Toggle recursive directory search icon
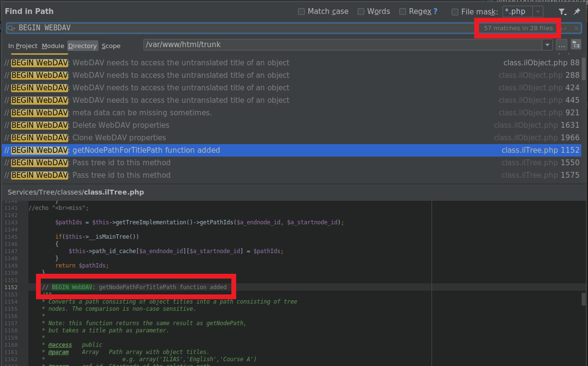This screenshot has height=366, width=588. 576,45
